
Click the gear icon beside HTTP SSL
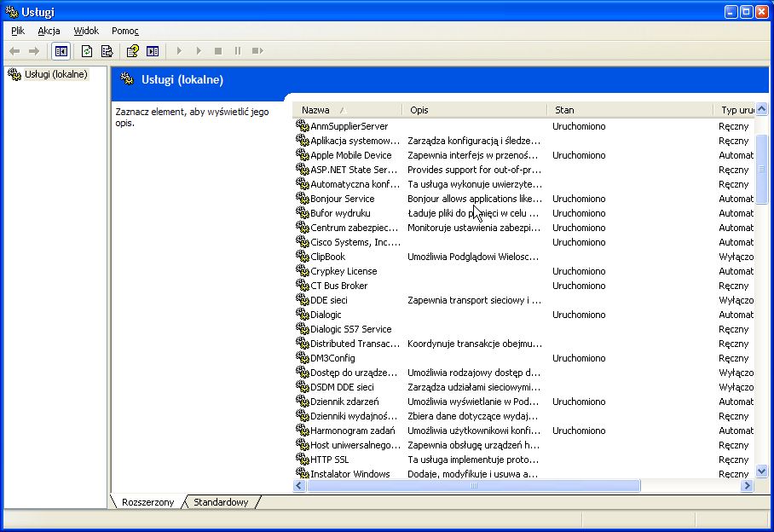click(302, 460)
